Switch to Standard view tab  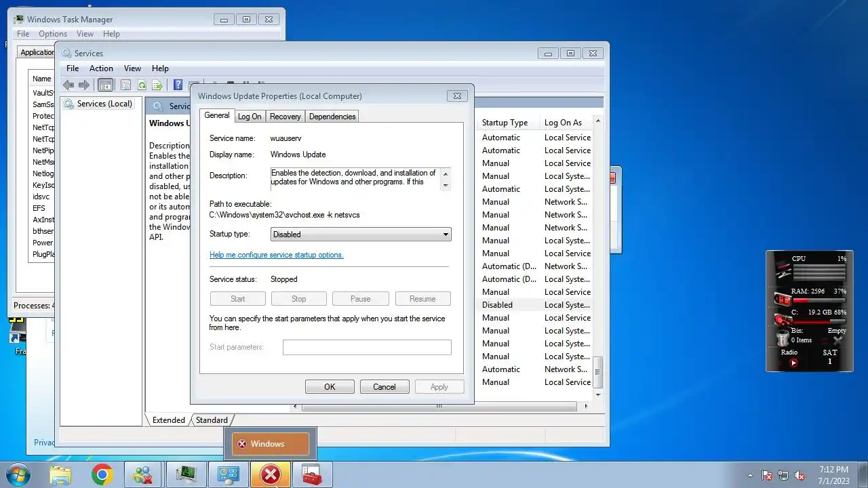[x=212, y=420]
